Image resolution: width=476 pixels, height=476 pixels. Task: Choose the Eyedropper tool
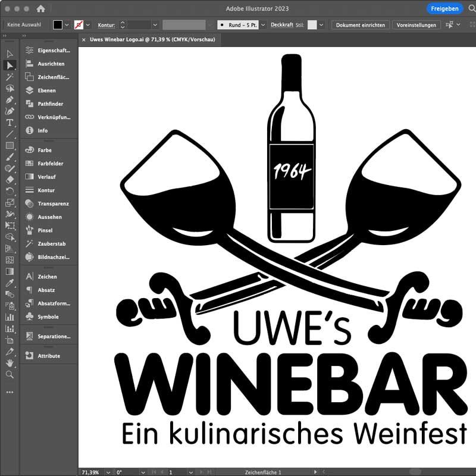coord(10,283)
